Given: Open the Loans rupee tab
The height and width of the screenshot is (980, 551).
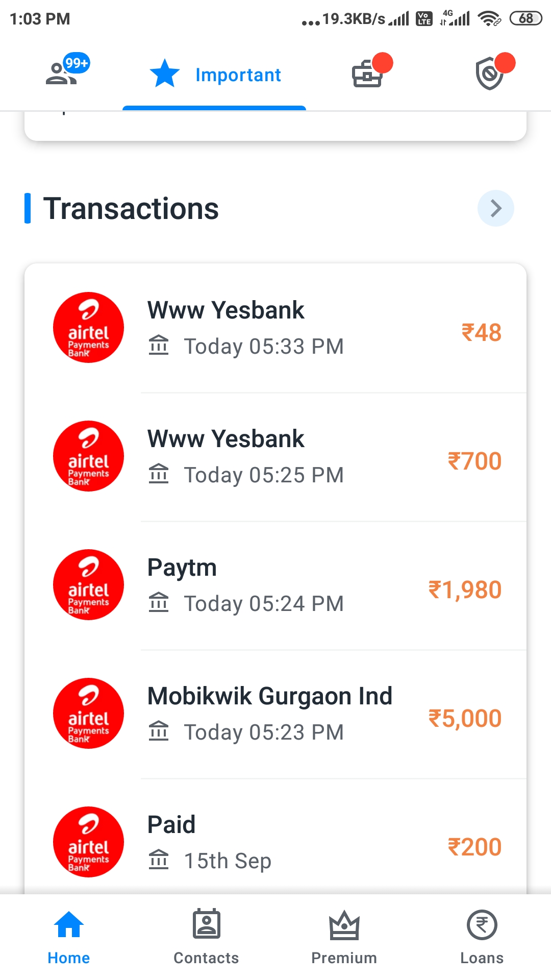Looking at the screenshot, I should pos(482,937).
